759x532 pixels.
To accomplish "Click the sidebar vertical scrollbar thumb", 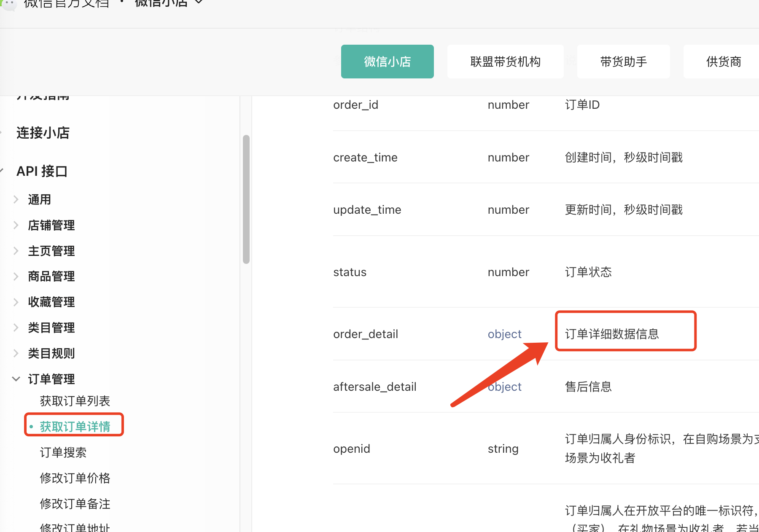I will (246, 199).
